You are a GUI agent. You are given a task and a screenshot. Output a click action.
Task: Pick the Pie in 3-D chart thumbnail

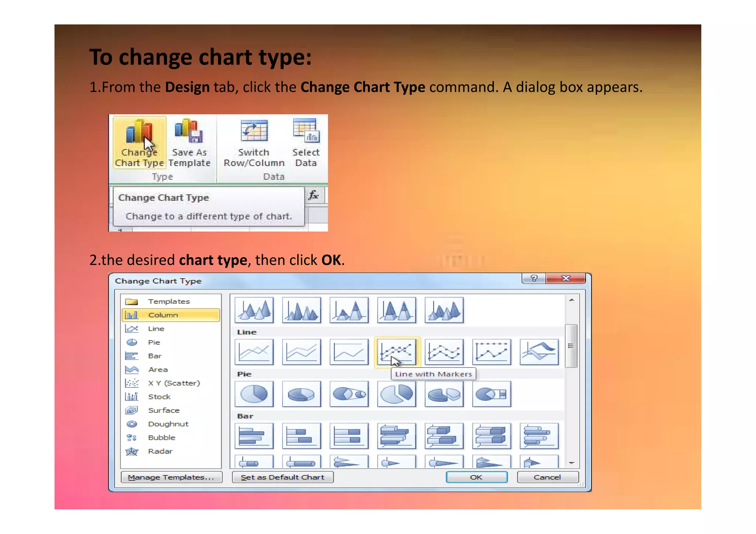coord(302,394)
